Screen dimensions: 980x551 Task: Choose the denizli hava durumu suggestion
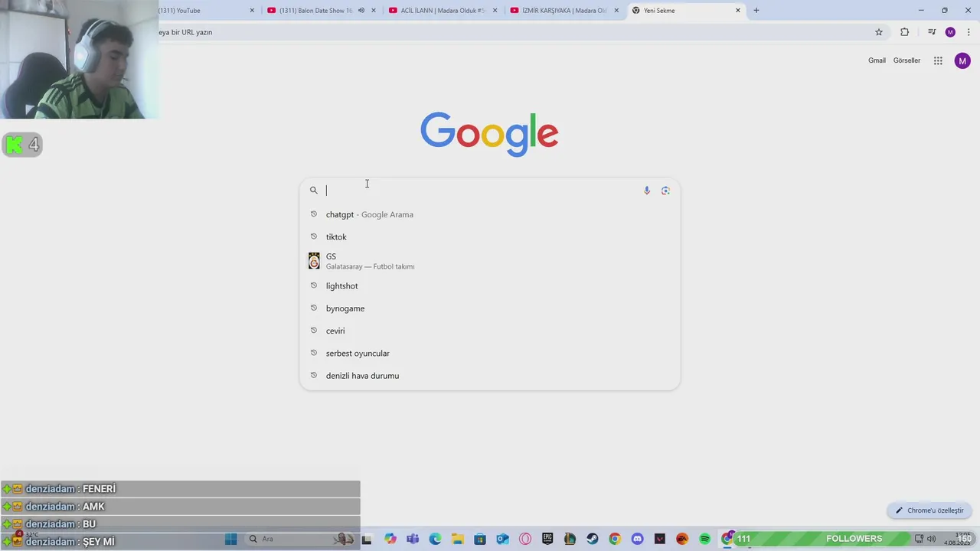pos(489,376)
